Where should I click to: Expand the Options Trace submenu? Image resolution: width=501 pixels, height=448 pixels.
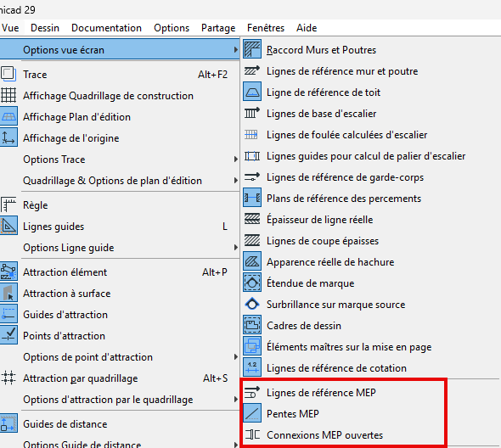[120, 160]
